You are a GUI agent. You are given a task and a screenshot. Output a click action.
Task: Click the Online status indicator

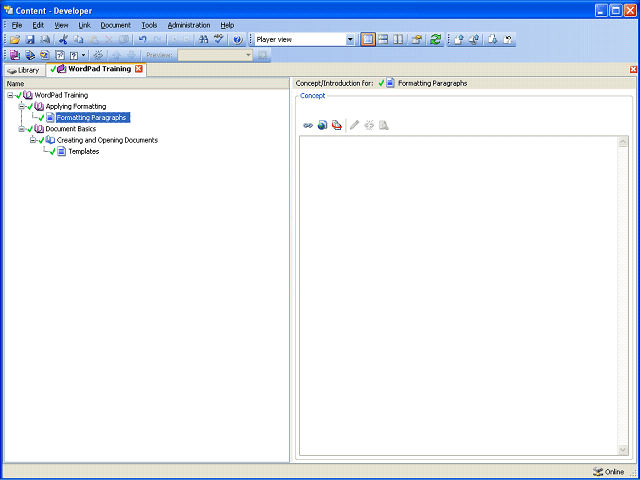point(609,472)
